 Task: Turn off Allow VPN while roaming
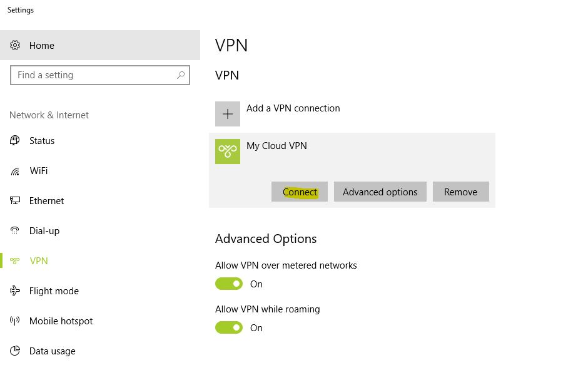tap(229, 327)
